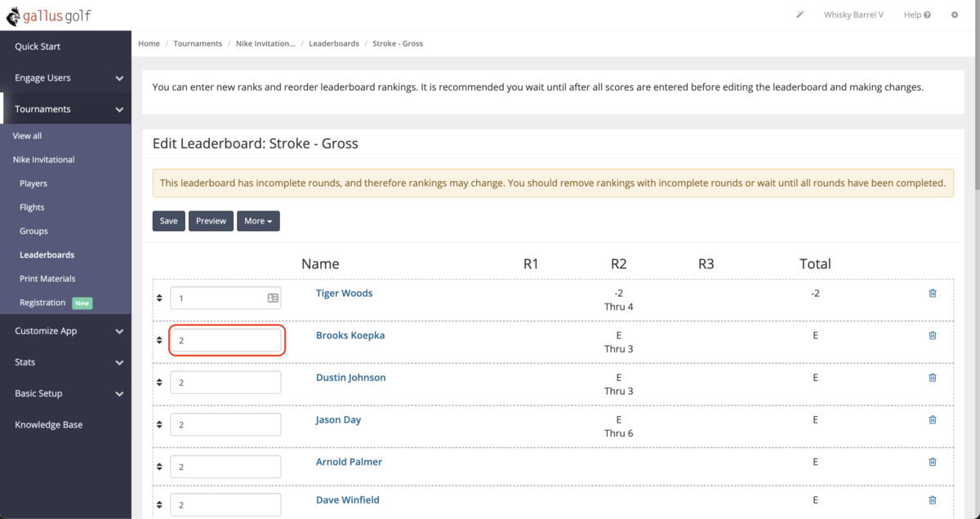The width and height of the screenshot is (980, 519).
Task: Delete Dustin Johnson row with trash icon
Action: [933, 378]
